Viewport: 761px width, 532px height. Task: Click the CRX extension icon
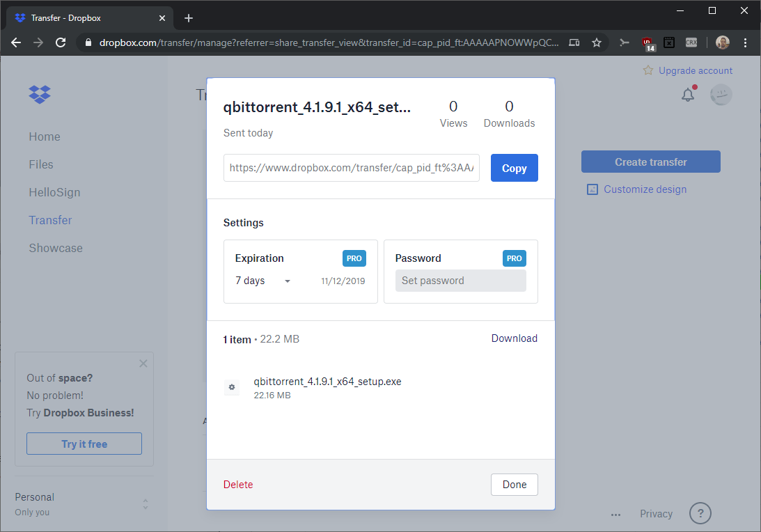tap(691, 42)
